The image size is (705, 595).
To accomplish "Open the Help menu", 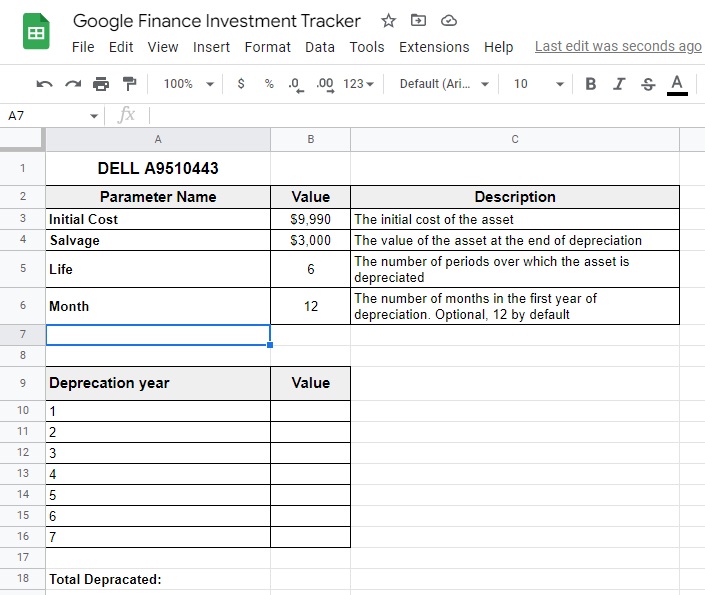I will tap(498, 47).
